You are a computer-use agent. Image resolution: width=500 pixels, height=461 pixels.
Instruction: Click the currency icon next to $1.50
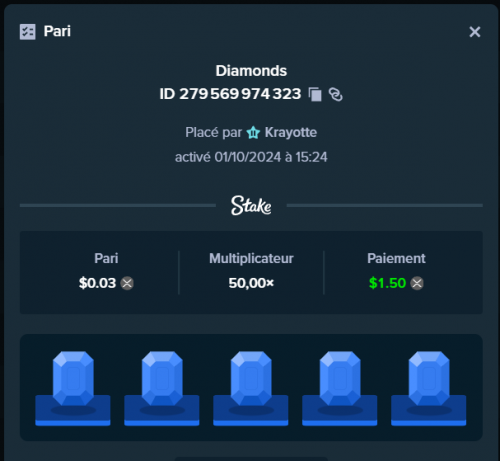(x=417, y=283)
